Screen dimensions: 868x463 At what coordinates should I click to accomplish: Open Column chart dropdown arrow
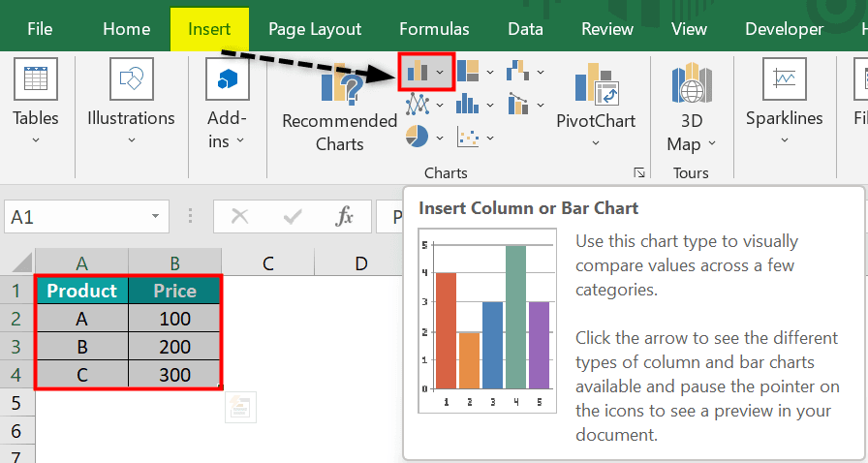click(440, 72)
